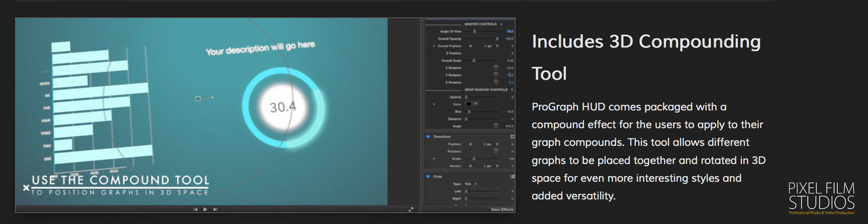Toggle the Crop effect checkbox
This screenshot has width=868, height=224.
[x=428, y=176]
